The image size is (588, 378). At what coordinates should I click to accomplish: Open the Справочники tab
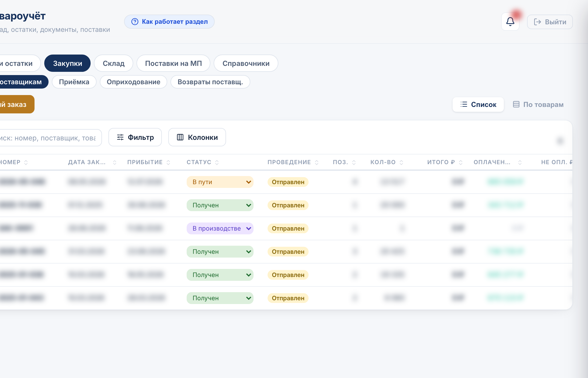click(x=246, y=63)
